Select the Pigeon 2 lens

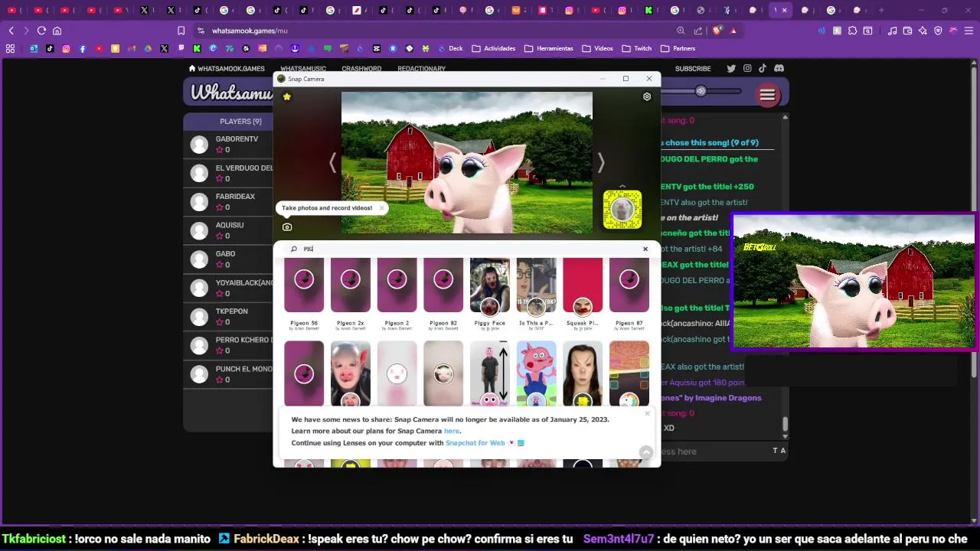pyautogui.click(x=397, y=294)
